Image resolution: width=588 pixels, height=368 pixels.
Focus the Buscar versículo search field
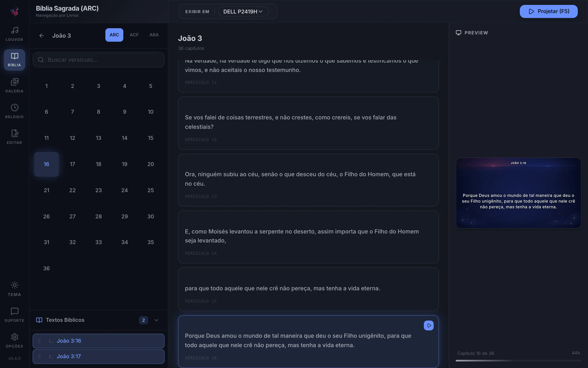(98, 60)
